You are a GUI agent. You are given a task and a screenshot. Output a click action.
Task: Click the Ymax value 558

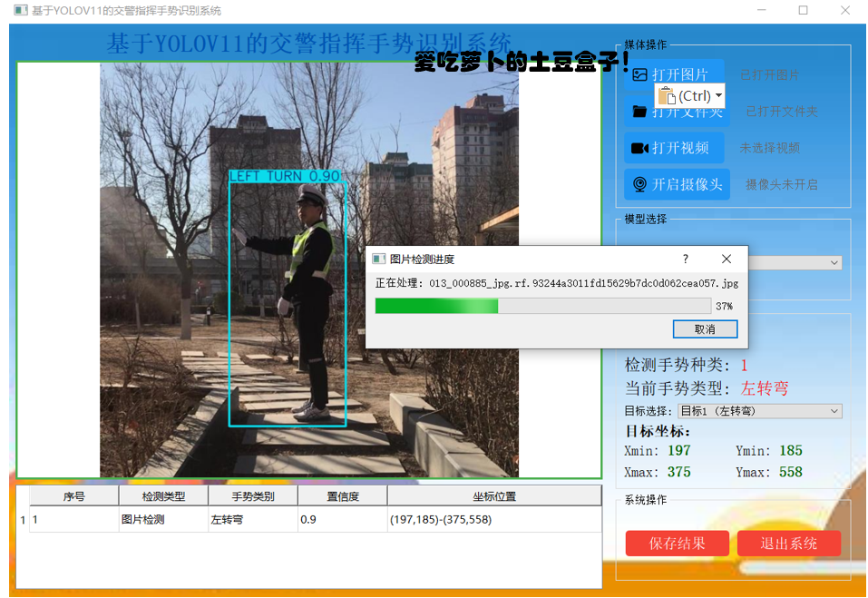click(x=791, y=472)
